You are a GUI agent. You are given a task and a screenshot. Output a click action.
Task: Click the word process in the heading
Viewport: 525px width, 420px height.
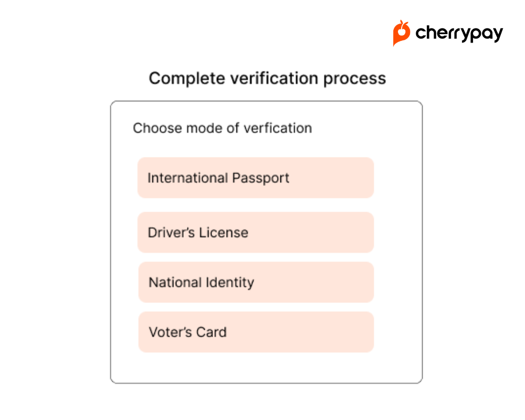354,79
